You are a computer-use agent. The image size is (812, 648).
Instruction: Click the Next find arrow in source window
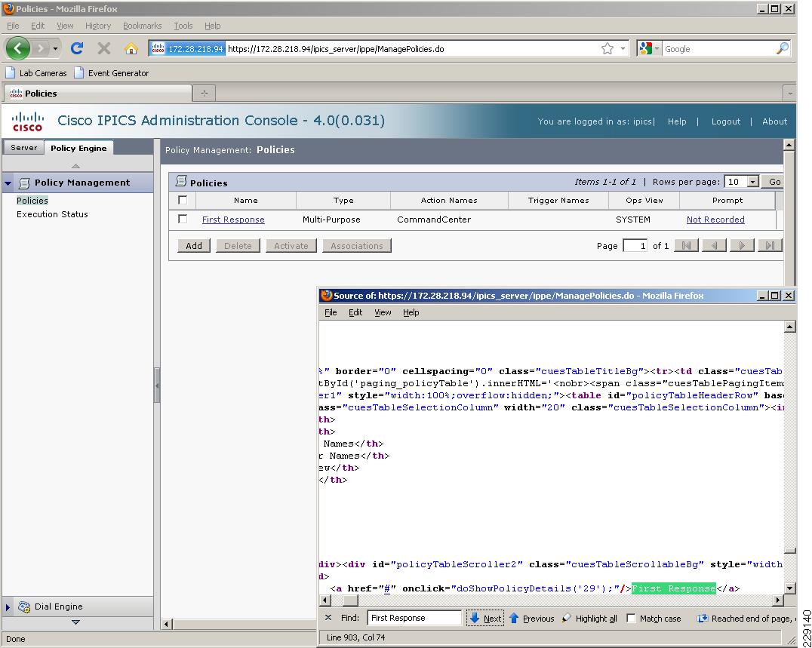tap(485, 618)
